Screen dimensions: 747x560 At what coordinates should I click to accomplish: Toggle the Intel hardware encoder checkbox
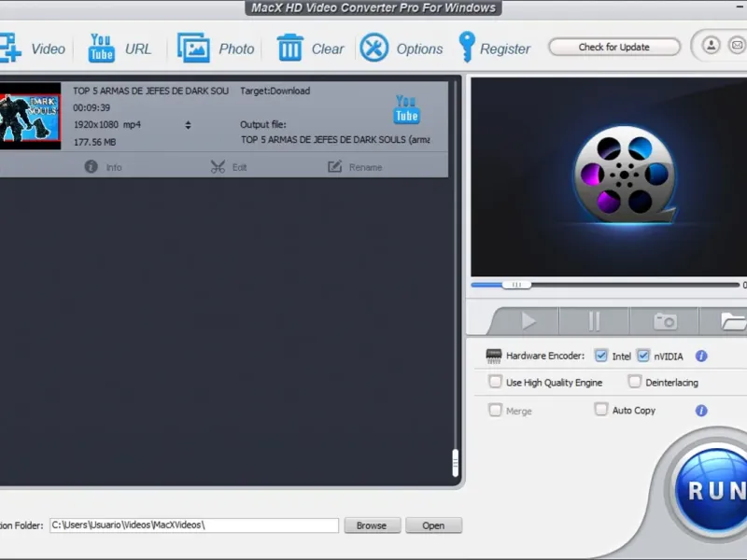click(600, 356)
